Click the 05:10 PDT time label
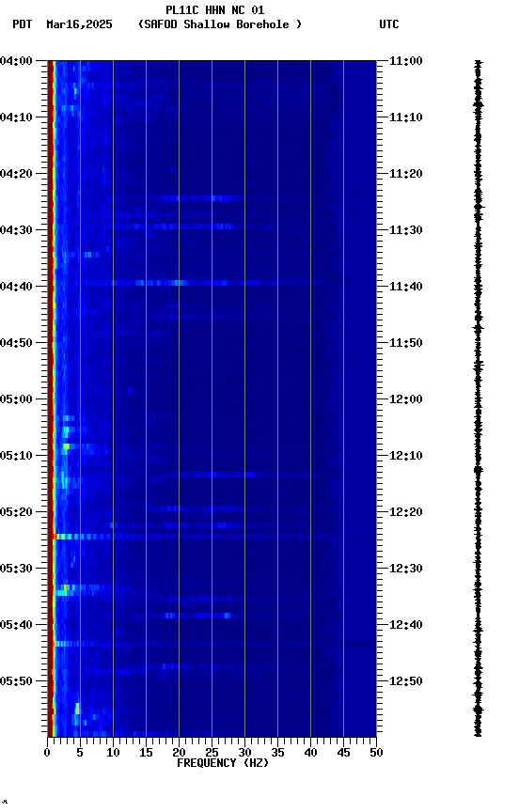The height and width of the screenshot is (812, 519). click(x=16, y=456)
